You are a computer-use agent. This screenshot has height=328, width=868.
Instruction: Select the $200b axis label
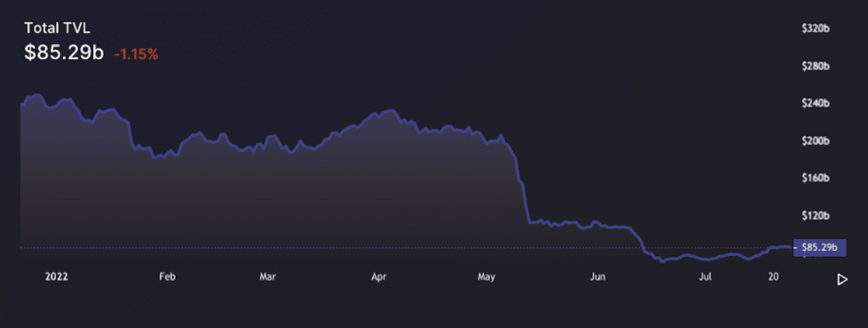[816, 141]
